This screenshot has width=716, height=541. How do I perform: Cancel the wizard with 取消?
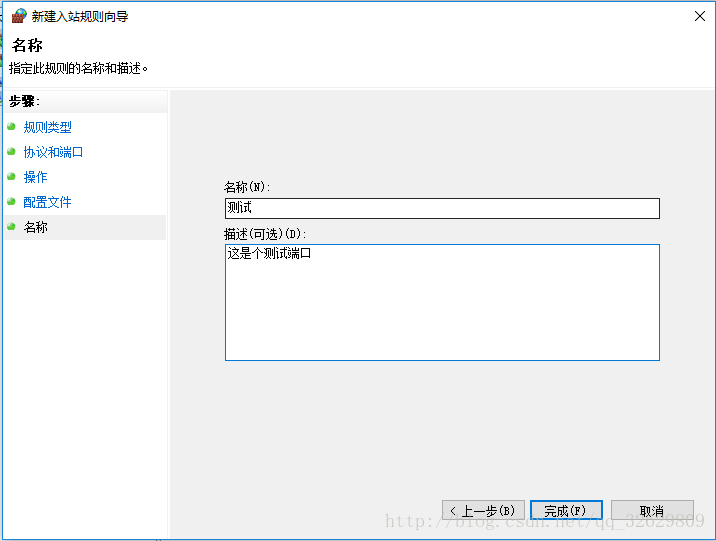point(652,511)
